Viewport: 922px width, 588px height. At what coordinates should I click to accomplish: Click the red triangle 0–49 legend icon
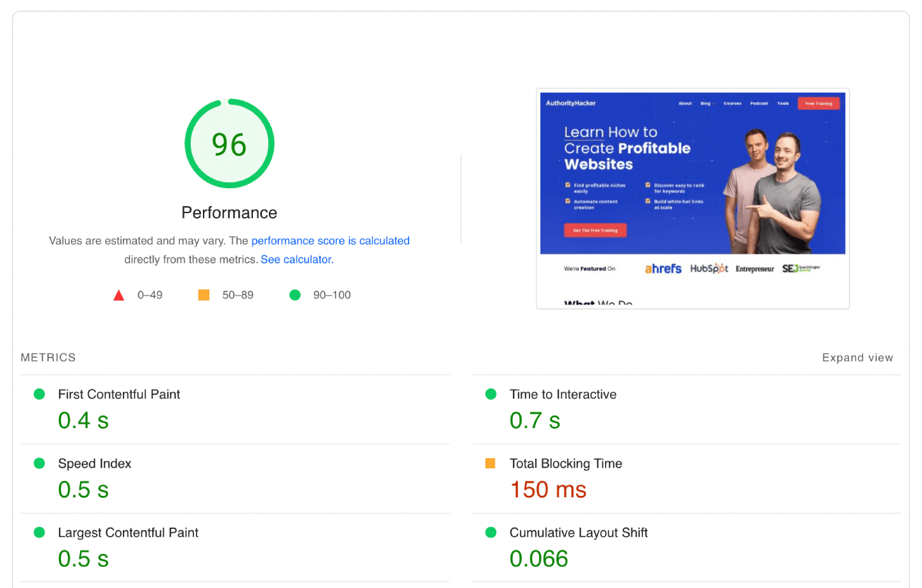click(x=118, y=296)
